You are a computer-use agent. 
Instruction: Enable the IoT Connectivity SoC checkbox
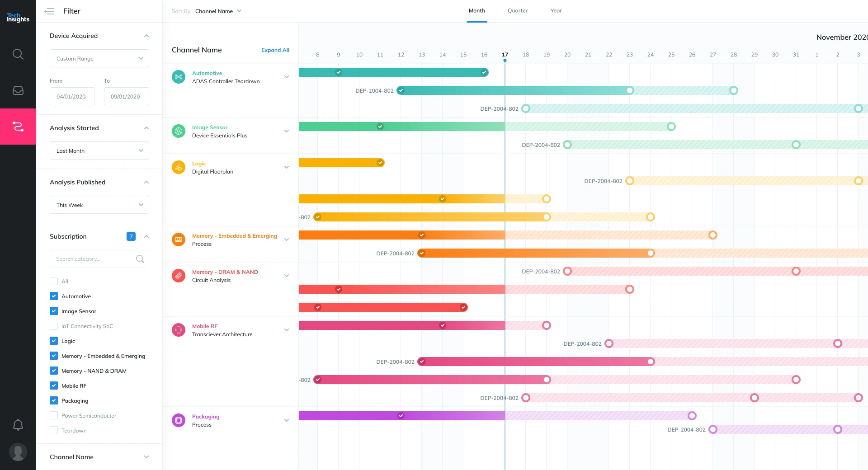pos(54,326)
